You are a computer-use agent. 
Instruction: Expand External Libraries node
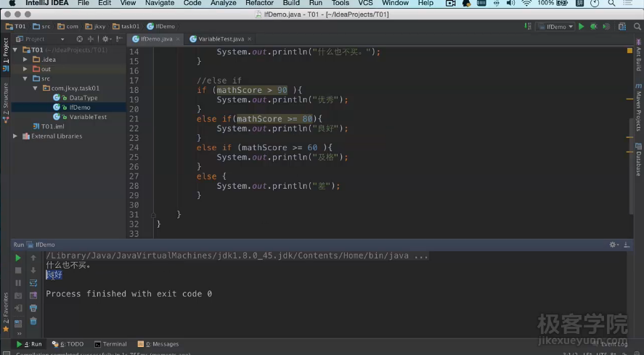pos(15,136)
